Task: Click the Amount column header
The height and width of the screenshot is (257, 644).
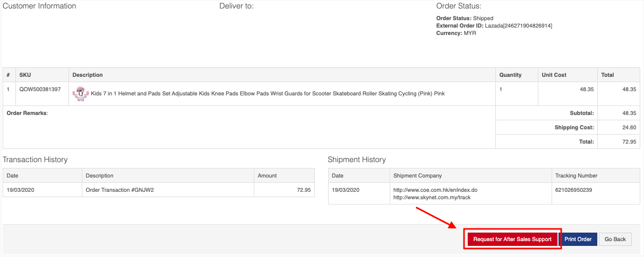Action: click(x=267, y=175)
